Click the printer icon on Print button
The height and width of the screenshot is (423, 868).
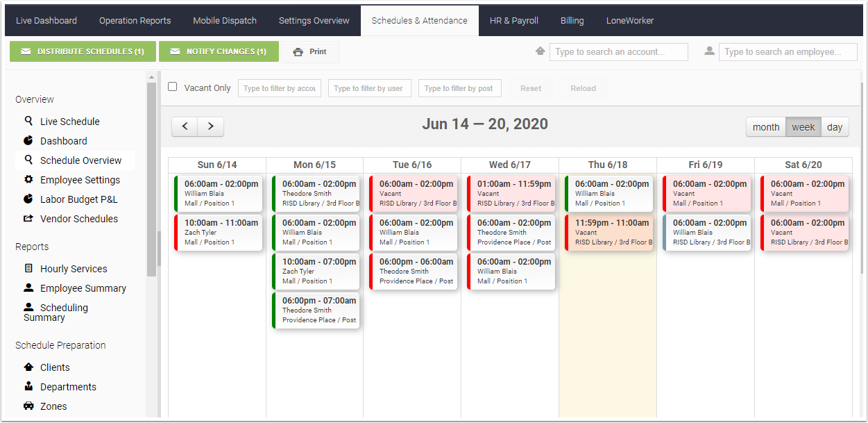coord(298,52)
